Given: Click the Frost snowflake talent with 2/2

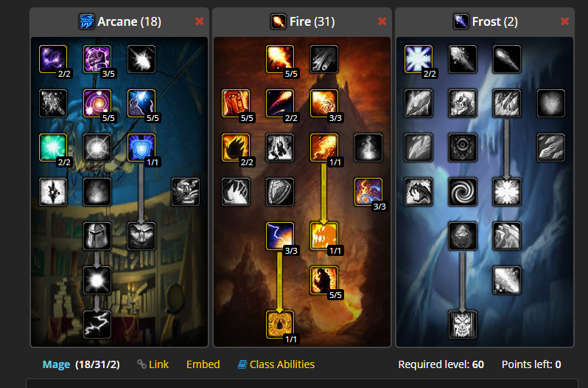Looking at the screenshot, I should (x=419, y=59).
